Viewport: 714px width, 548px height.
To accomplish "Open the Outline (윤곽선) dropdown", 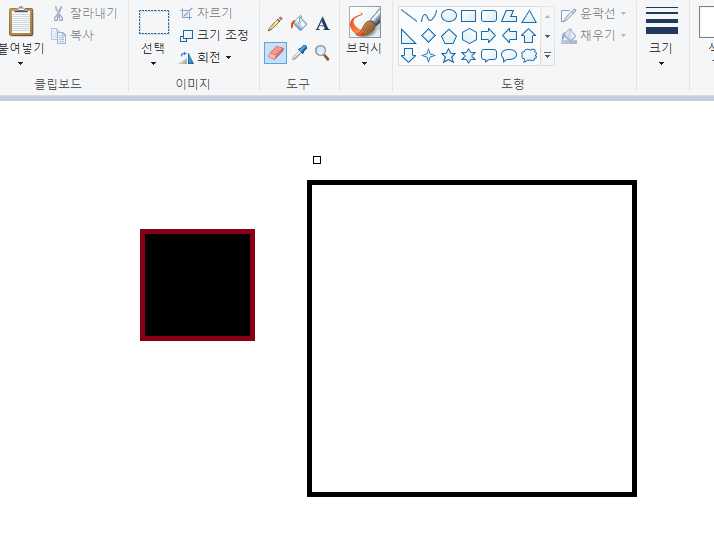I will tap(594, 15).
